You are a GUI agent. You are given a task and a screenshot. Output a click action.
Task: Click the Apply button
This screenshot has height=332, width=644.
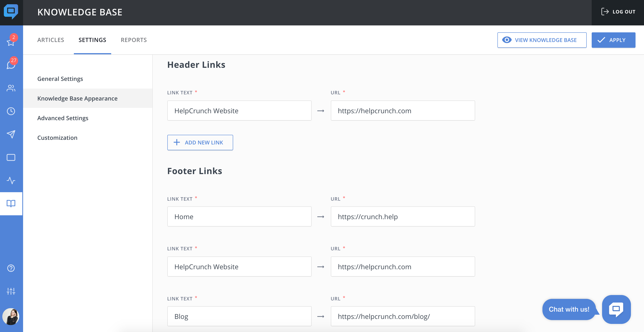[613, 40]
